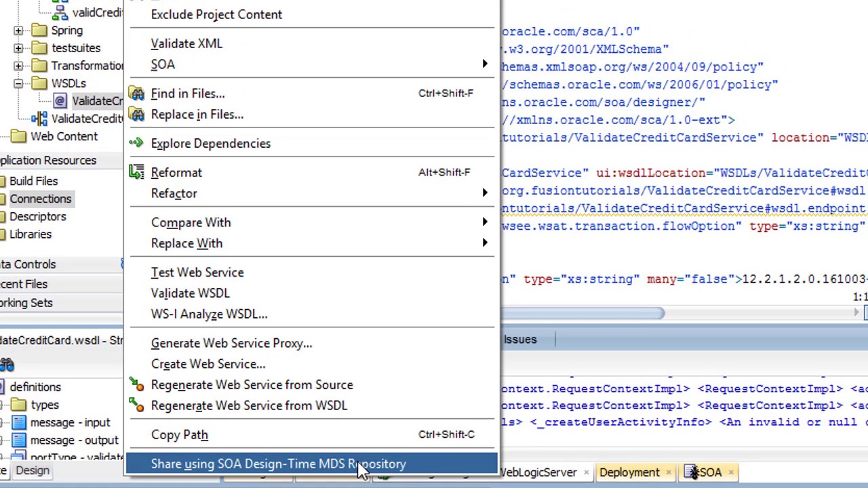Select WS-I Analyze WSDL option

[209, 314]
